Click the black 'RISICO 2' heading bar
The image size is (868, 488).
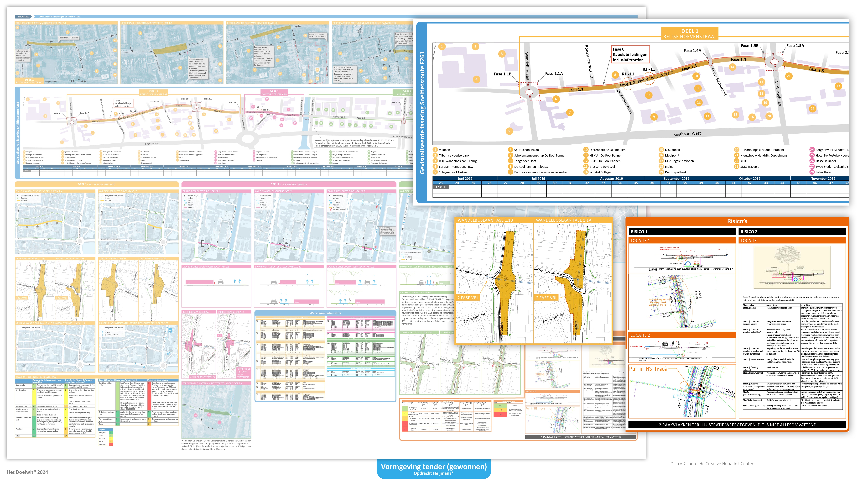point(792,231)
